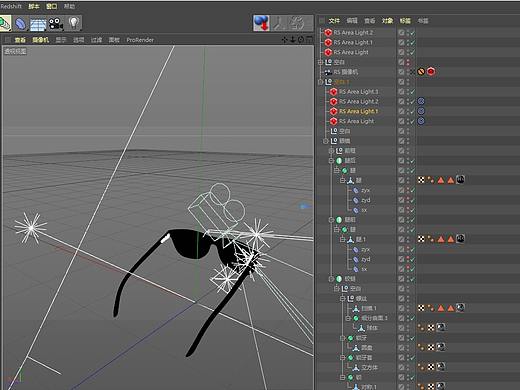Click the orange dots tag on the 圆盘 row

[x=421, y=347]
